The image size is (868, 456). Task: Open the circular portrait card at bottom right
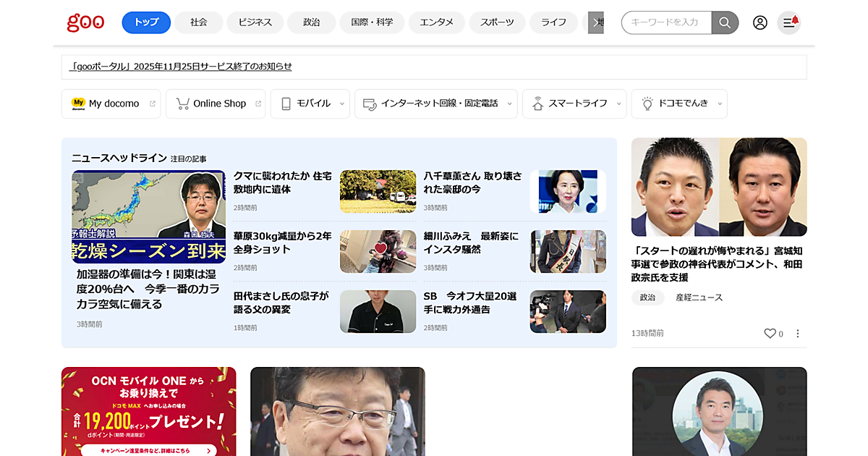coord(719,411)
